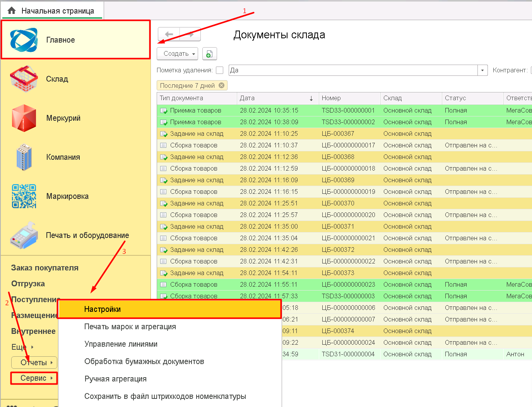The width and height of the screenshot is (532, 407).
Task: Open the Заказ покупателя link
Action: (x=45, y=268)
